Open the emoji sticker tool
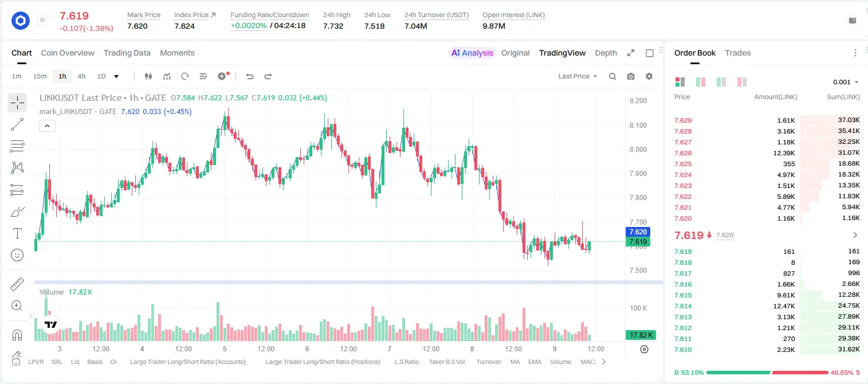Image resolution: width=868 pixels, height=384 pixels. (17, 255)
